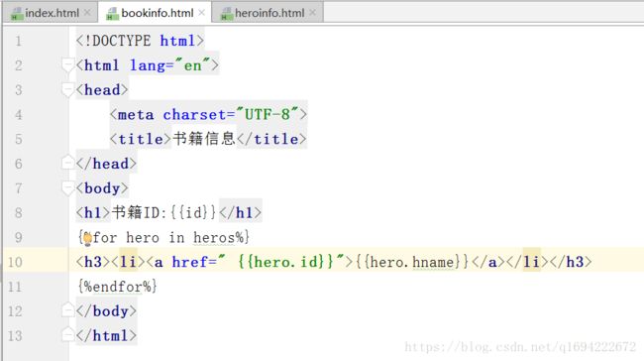Click the {{hero.id}} href value
644x361 pixels.
coord(285,262)
